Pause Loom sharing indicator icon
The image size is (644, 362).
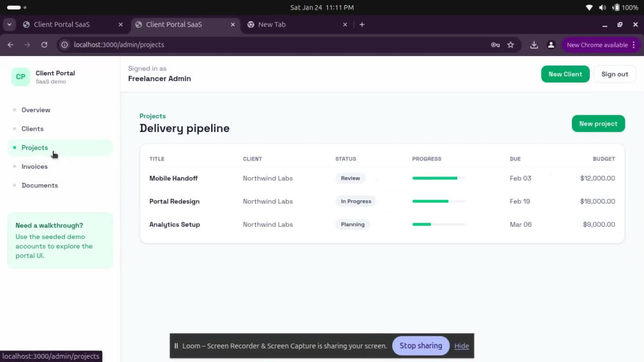pos(176,346)
